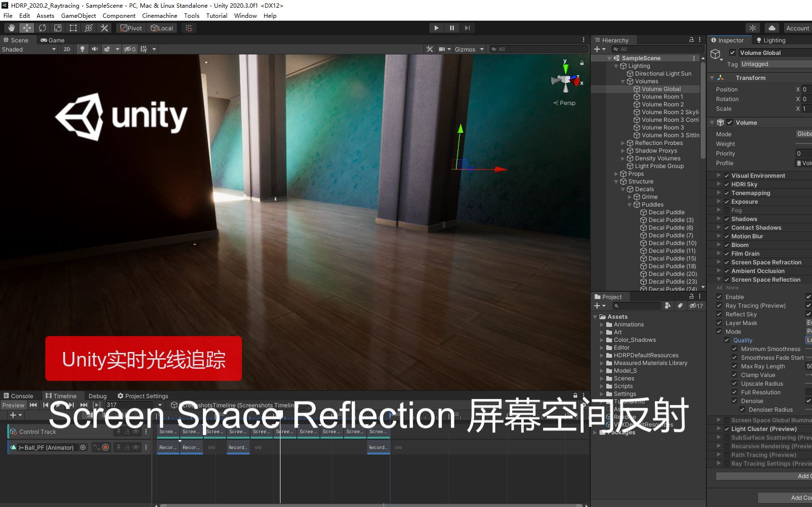
Task: Toggle the Volume Global active checkbox
Action: [x=732, y=52]
